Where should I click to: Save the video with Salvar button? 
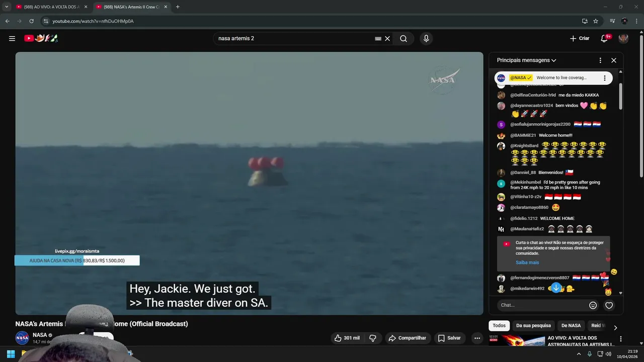[x=449, y=338]
